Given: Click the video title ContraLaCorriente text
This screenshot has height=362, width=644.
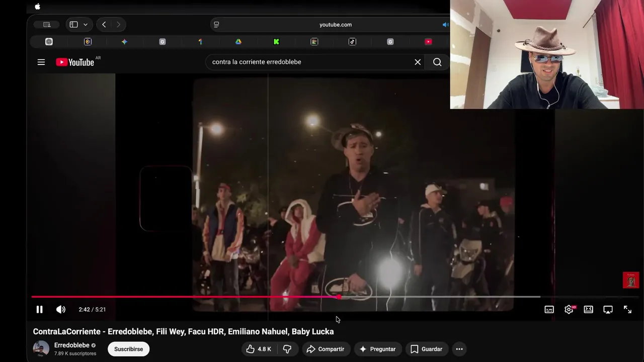Looking at the screenshot, I should [183, 331].
